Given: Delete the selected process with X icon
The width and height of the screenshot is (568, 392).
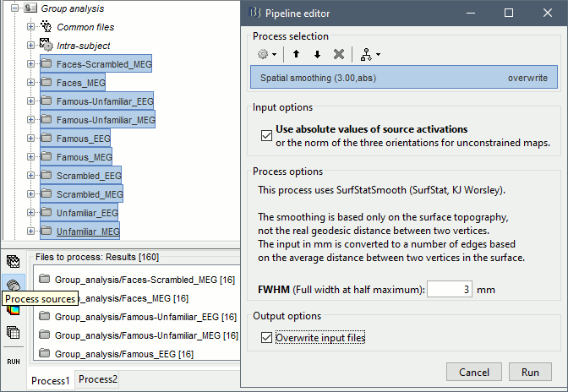Looking at the screenshot, I should (x=338, y=54).
